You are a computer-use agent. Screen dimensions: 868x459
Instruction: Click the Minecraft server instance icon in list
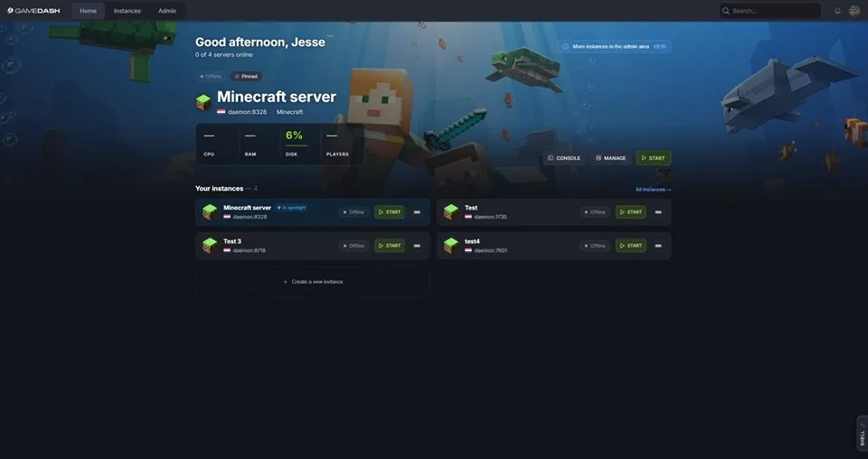209,211
